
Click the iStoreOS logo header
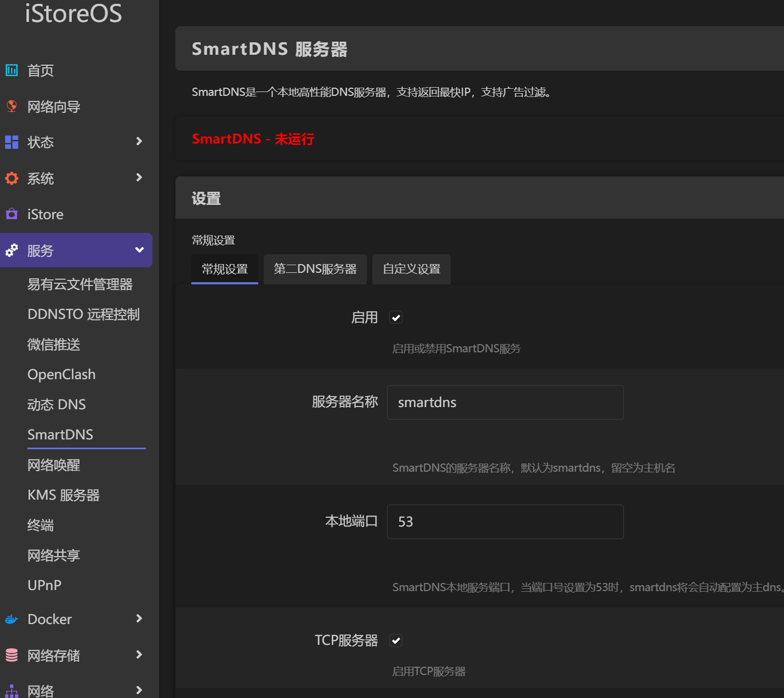click(x=73, y=14)
